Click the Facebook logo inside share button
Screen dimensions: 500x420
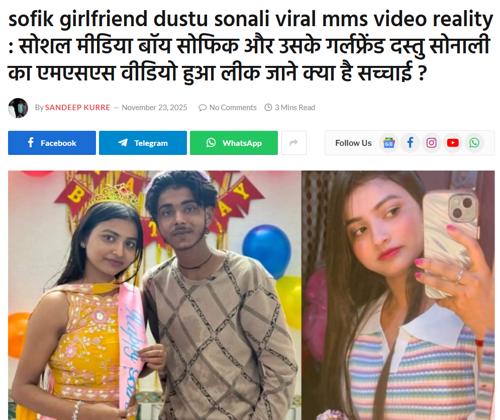coord(31,142)
